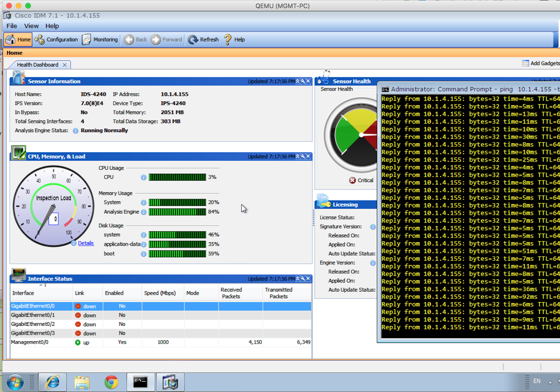Viewport: 560px width, 392px height.
Task: Open the Configuration view
Action: click(56, 39)
